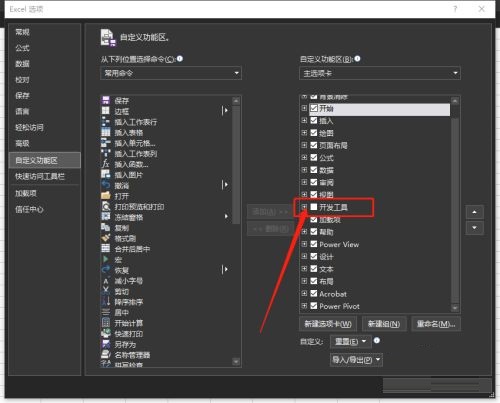Screen dimensions: 500x403
Task: Uncheck the 公式 tab checkbox
Action: 314,157
